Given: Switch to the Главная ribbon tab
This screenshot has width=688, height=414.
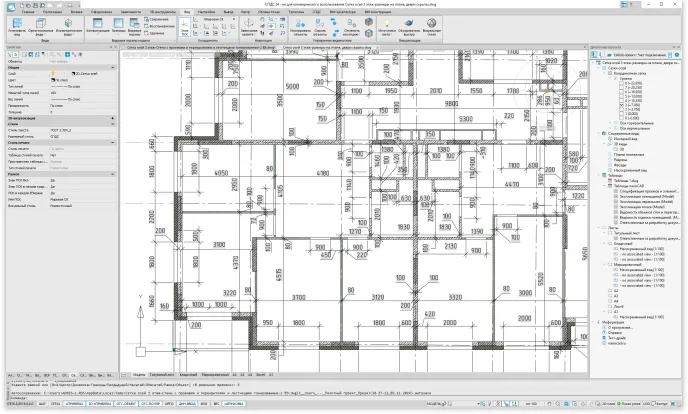Looking at the screenshot, I should [x=47, y=10].
